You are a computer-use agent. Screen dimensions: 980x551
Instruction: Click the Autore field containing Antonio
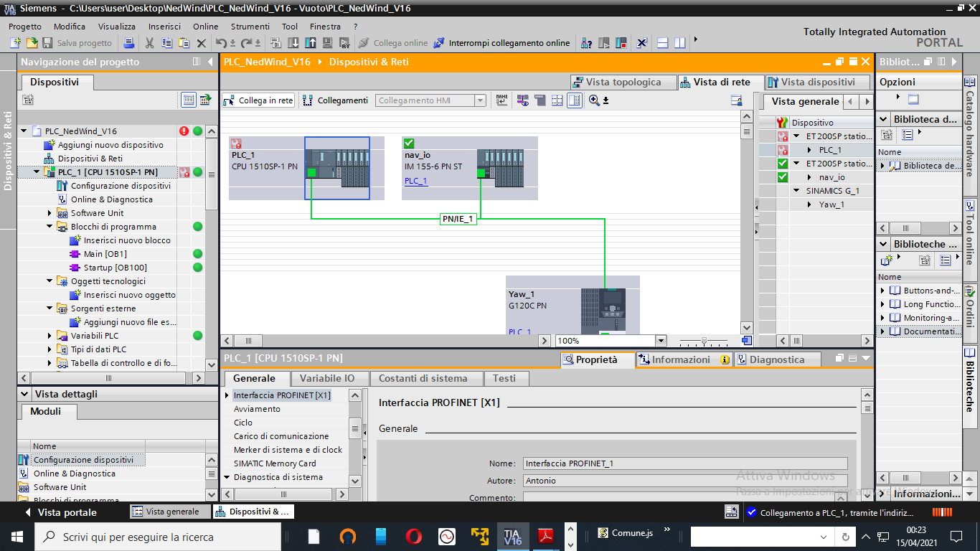(685, 481)
